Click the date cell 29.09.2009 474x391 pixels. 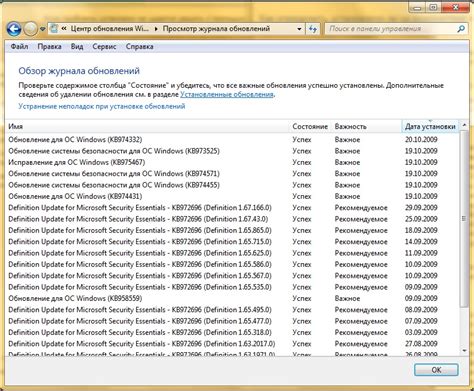point(421,208)
